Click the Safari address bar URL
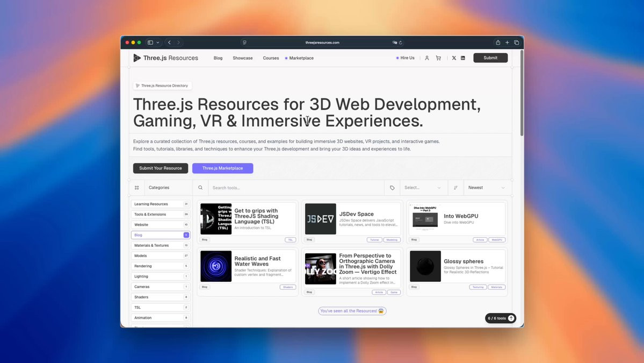Screen dimensions: 644x363 [322, 42]
